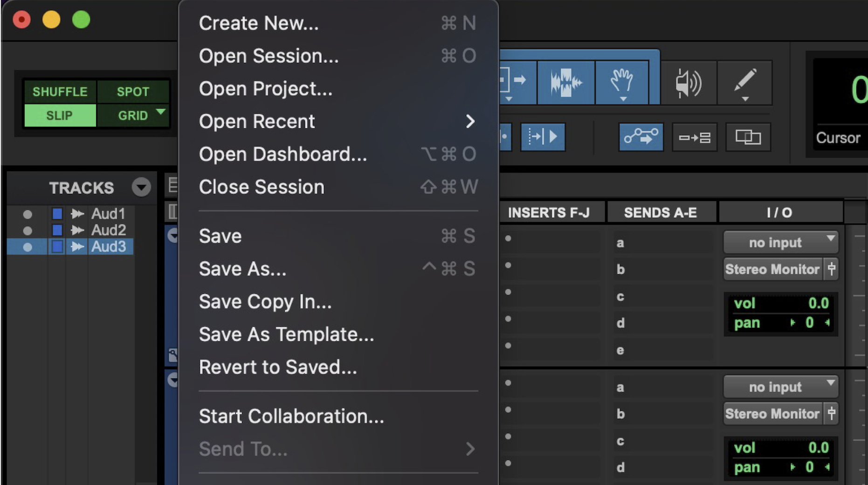Toggle the automation follows edit icon
The width and height of the screenshot is (868, 485).
[641, 137]
